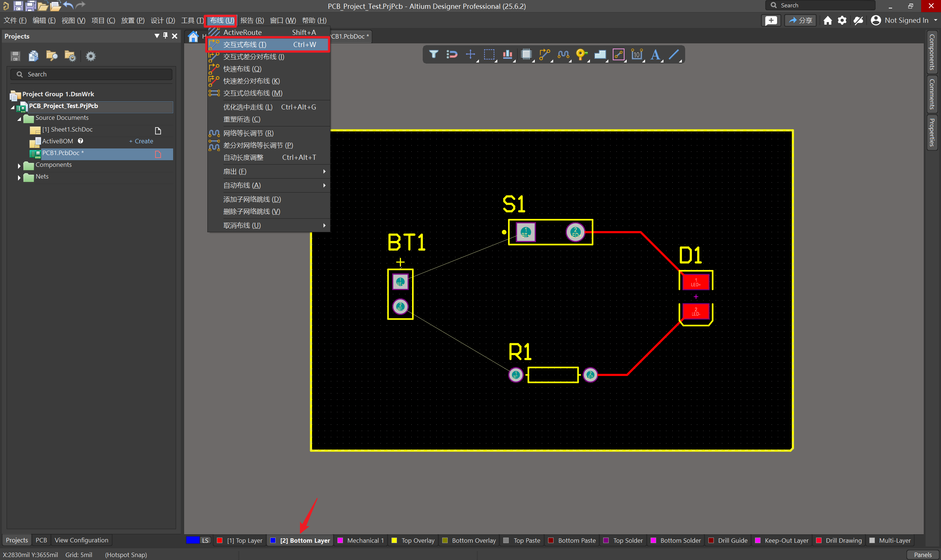Expand the Components folder in tree
This screenshot has height=560, width=941.
coord(19,165)
